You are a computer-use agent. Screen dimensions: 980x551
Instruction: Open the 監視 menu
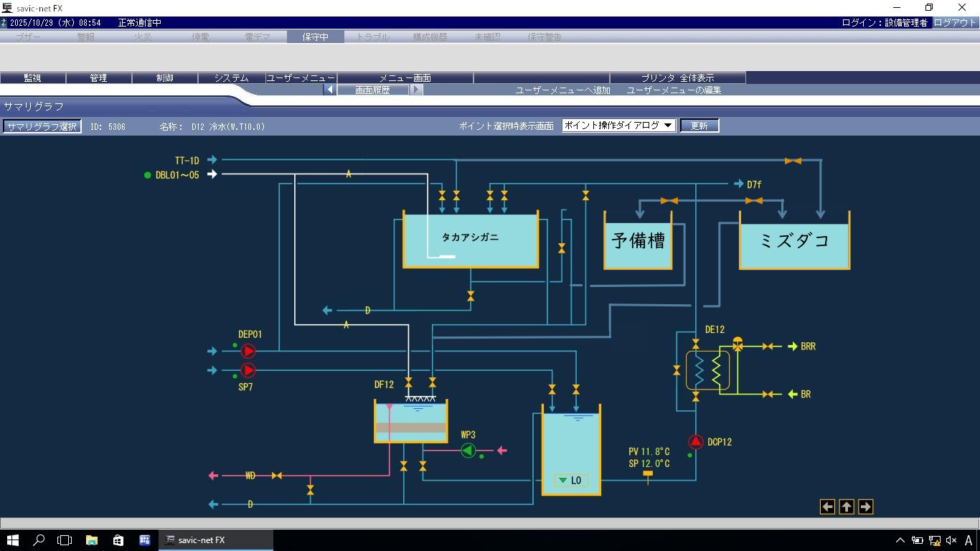coord(32,77)
